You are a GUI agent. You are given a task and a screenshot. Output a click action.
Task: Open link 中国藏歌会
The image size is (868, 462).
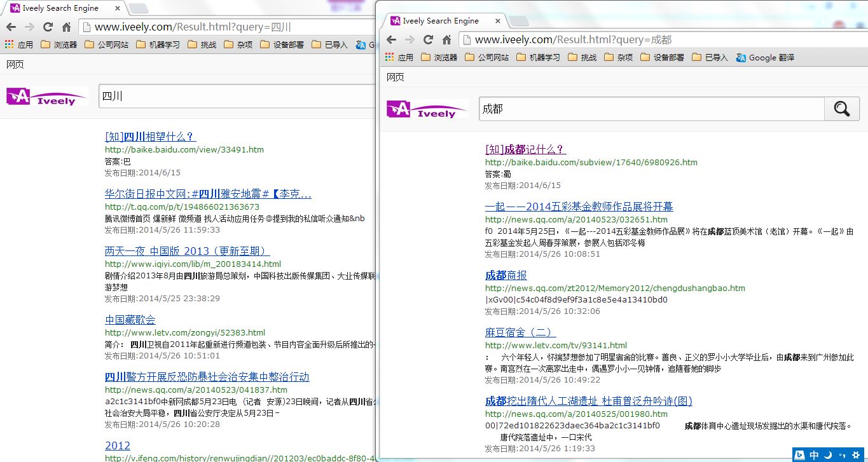130,320
